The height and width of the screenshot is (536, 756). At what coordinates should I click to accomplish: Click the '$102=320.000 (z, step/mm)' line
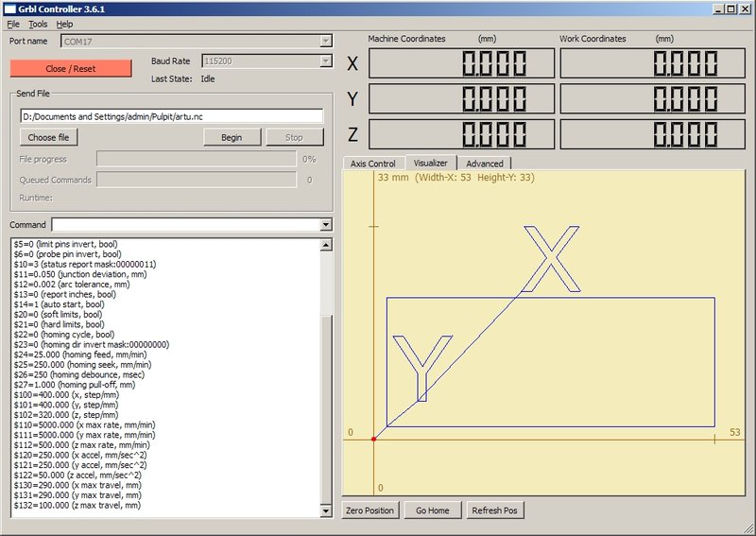pos(66,415)
